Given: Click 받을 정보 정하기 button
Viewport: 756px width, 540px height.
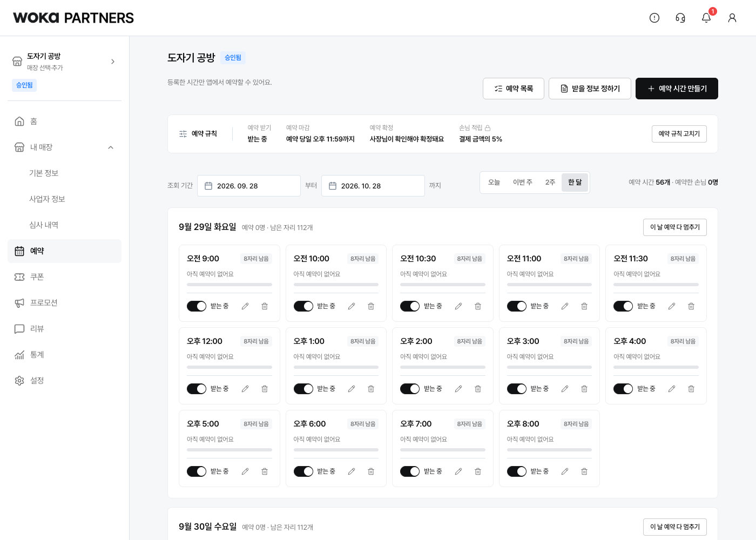Looking at the screenshot, I should click(x=590, y=89).
